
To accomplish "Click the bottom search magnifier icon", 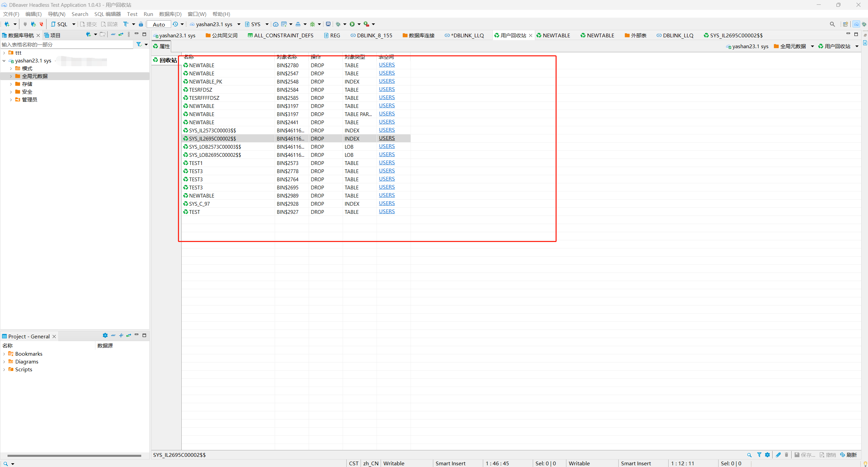I will [749, 455].
